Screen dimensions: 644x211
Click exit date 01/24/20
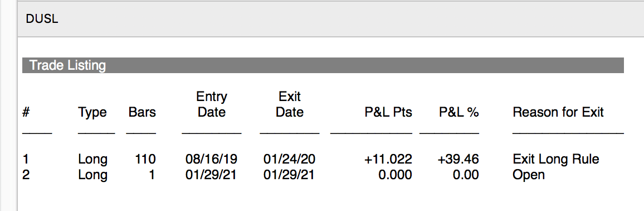click(290, 159)
